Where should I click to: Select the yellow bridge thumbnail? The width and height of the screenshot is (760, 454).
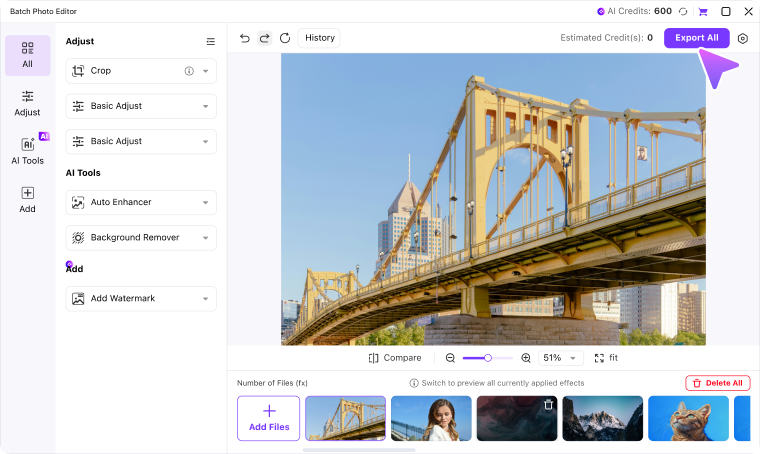coord(346,418)
